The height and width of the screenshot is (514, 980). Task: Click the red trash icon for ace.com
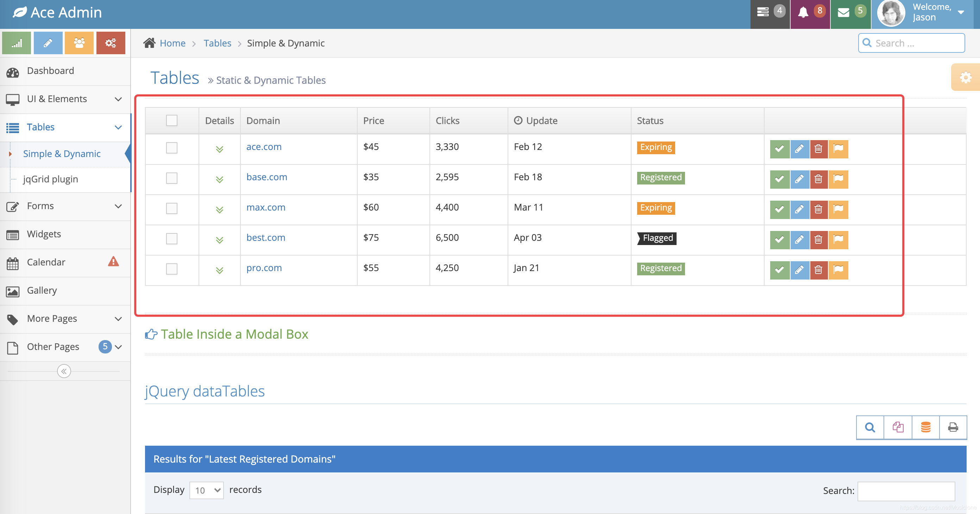(819, 149)
